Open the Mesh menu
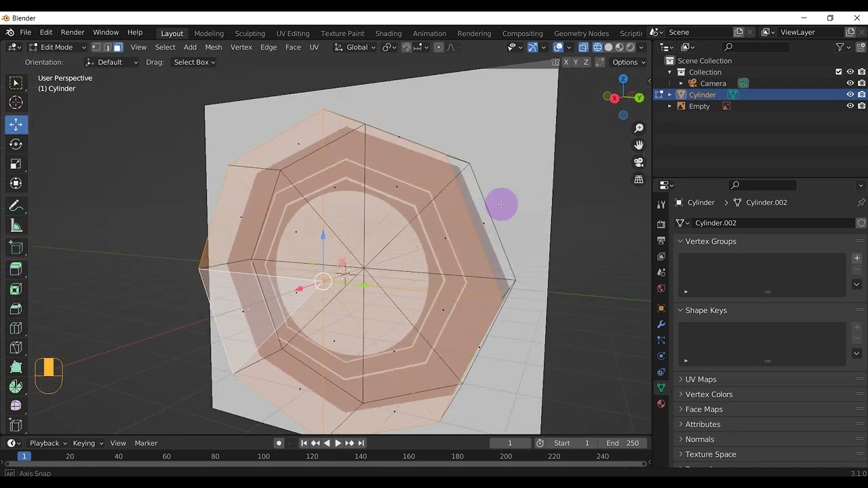Viewport: 868px width, 488px height. pos(214,47)
